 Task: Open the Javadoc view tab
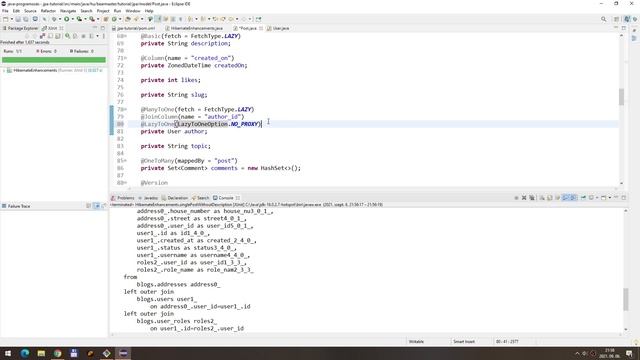pyautogui.click(x=148, y=198)
